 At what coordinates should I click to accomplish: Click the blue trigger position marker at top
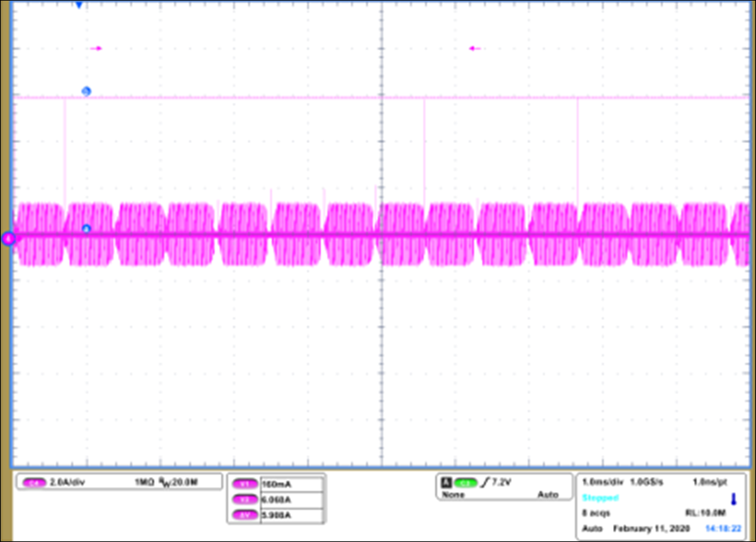[79, 5]
